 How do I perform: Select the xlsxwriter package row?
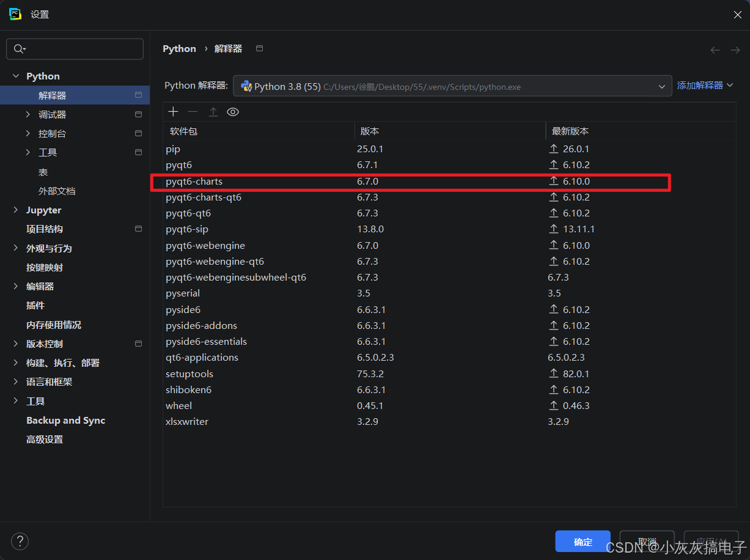pos(449,421)
